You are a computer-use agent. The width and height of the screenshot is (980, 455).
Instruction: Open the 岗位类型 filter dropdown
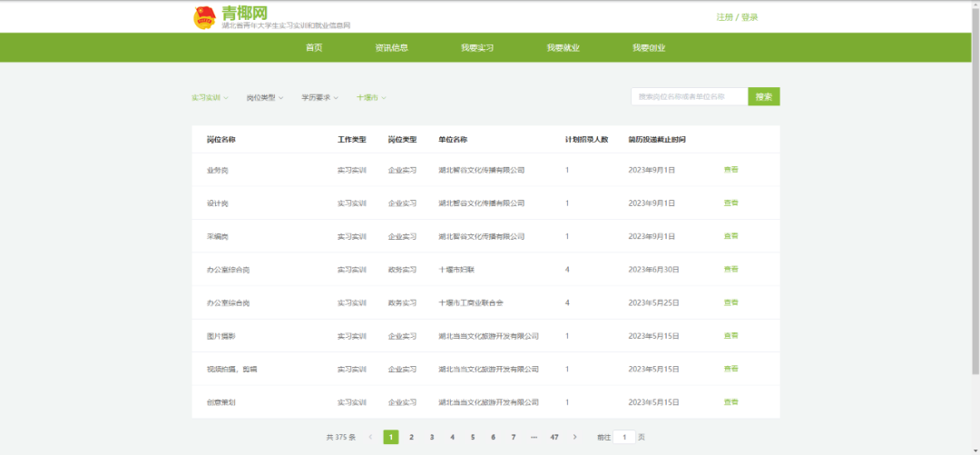(265, 98)
